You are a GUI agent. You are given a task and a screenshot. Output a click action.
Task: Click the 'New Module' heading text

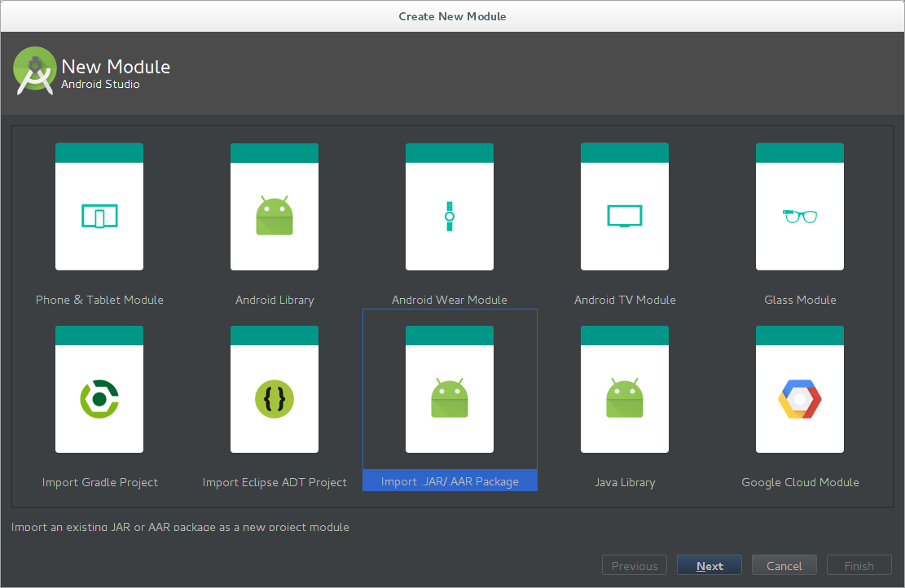[x=116, y=66]
